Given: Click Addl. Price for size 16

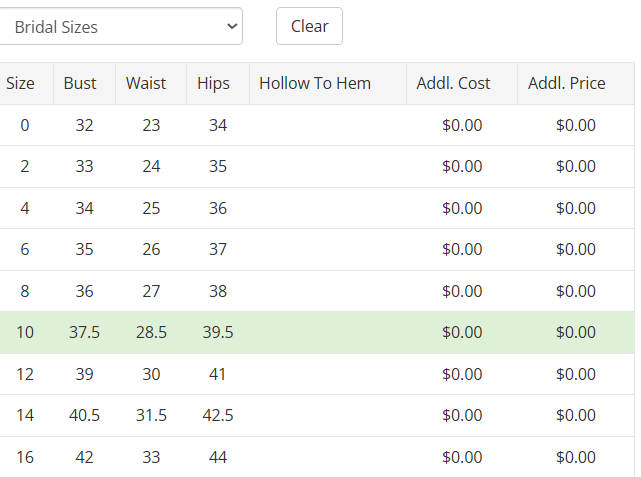Looking at the screenshot, I should [576, 457].
